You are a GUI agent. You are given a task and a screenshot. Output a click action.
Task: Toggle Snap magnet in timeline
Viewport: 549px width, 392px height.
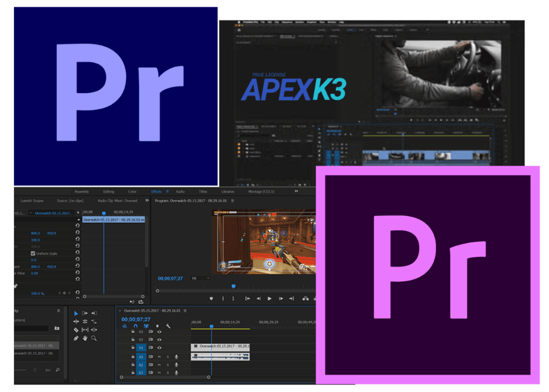136,326
